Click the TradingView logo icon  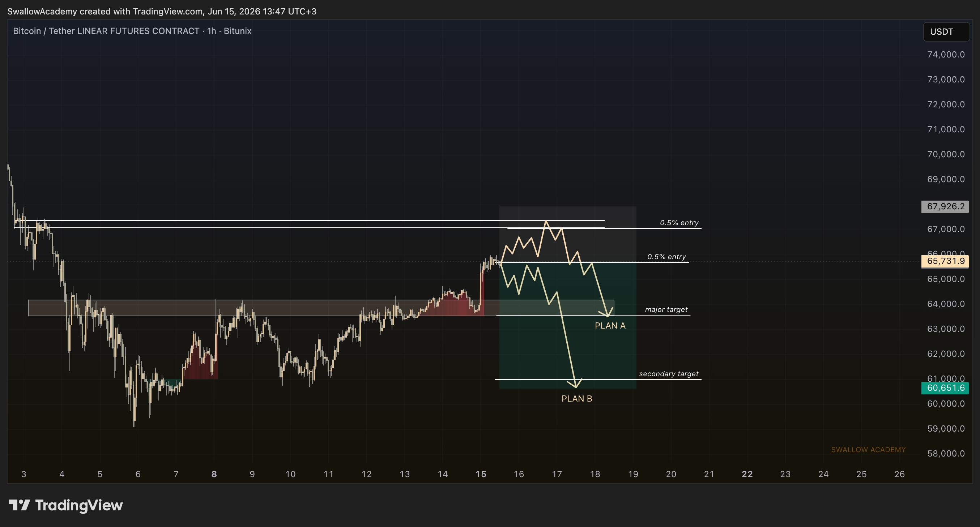point(19,505)
